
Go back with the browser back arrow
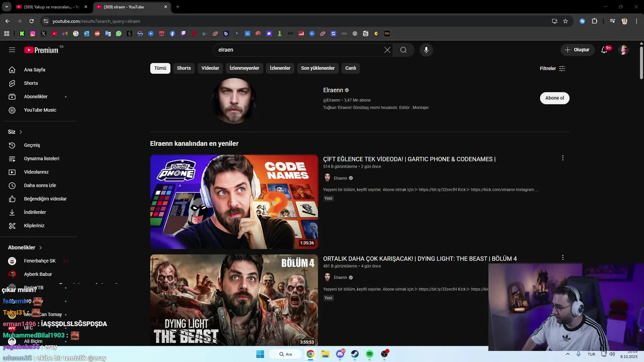tap(7, 21)
